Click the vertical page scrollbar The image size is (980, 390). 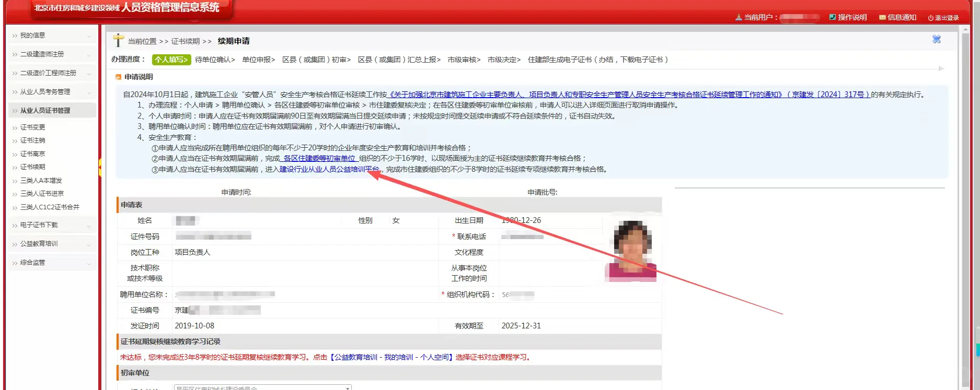tap(965, 209)
